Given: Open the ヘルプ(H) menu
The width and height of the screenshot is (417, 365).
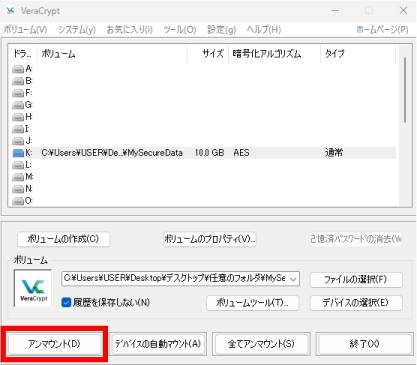Looking at the screenshot, I should (x=264, y=30).
